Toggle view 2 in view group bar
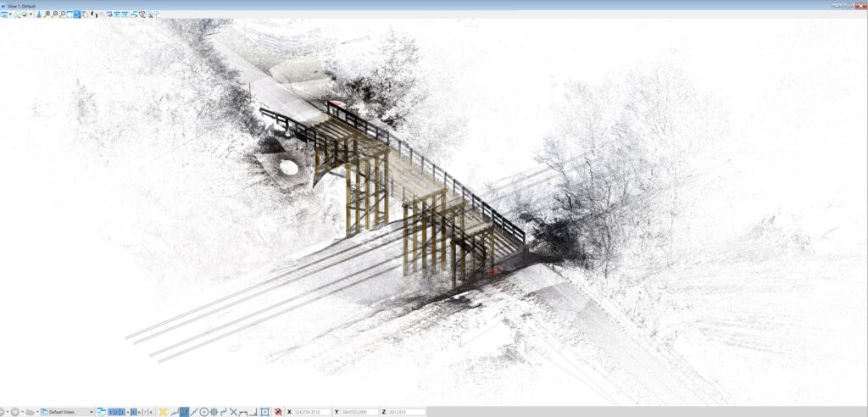Viewport: 868px width, 417px height. pos(117,412)
